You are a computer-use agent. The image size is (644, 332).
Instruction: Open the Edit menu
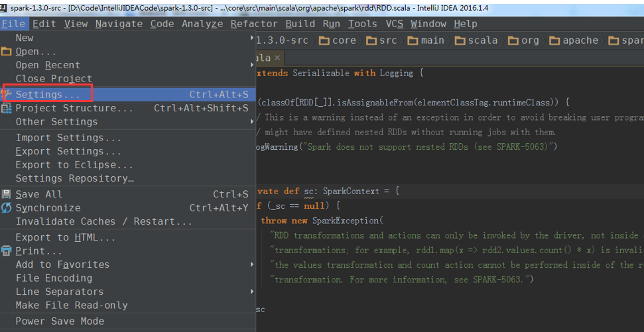[44, 24]
